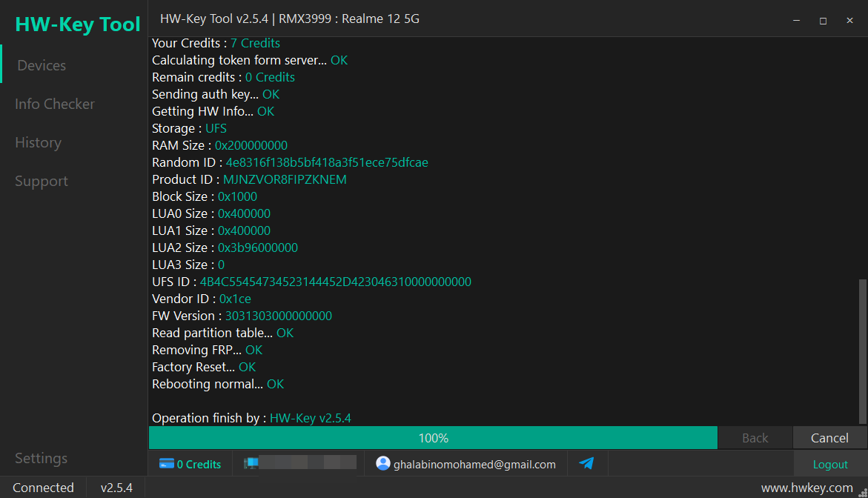Click the 100% progress bar

434,438
